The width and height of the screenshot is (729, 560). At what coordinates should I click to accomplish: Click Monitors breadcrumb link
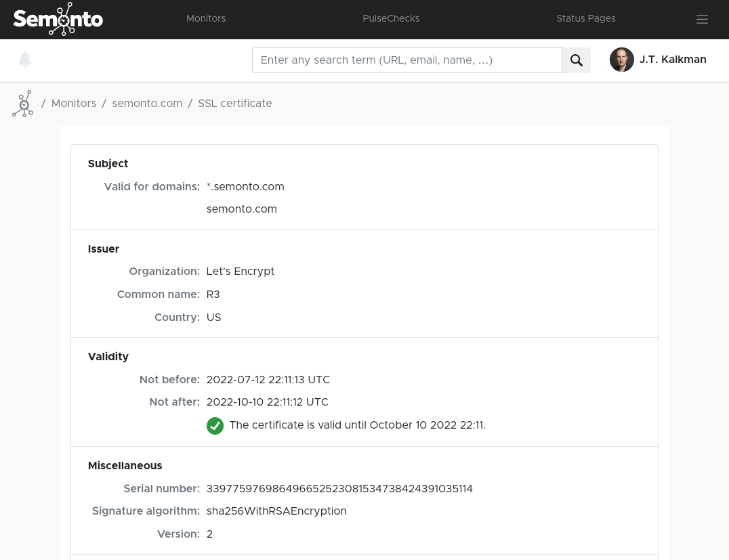(74, 104)
